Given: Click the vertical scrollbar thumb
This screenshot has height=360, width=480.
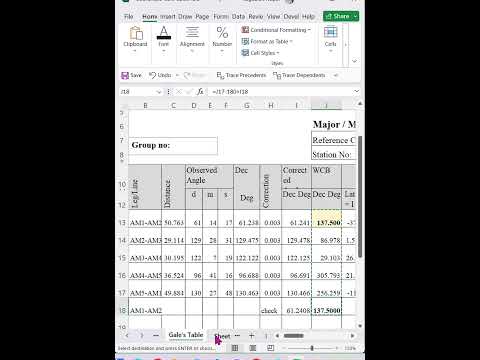Looking at the screenshot, I should [x=360, y=196].
